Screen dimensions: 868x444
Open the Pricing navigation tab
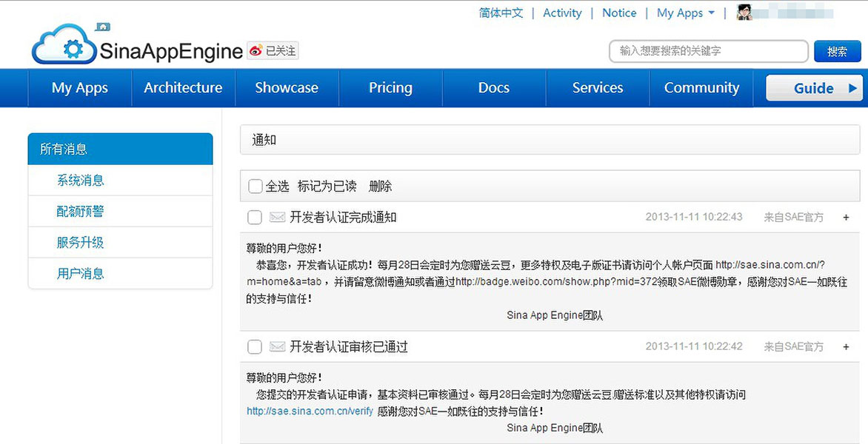390,88
